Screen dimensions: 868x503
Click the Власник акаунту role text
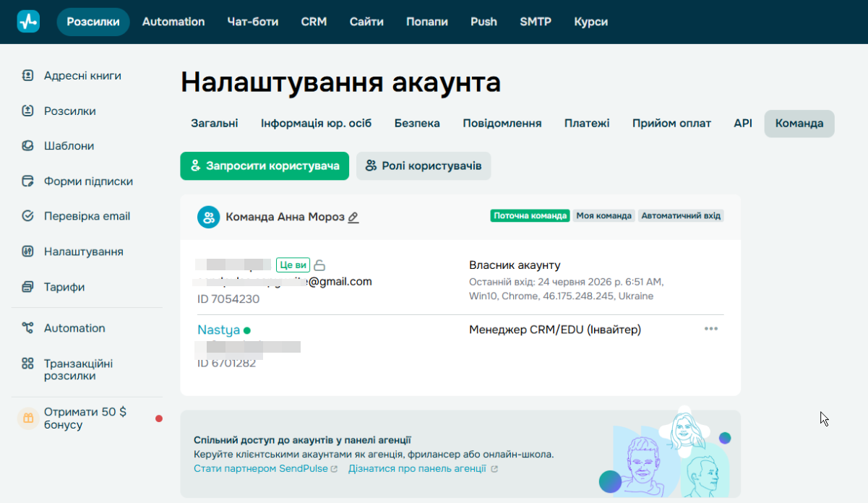click(x=515, y=265)
